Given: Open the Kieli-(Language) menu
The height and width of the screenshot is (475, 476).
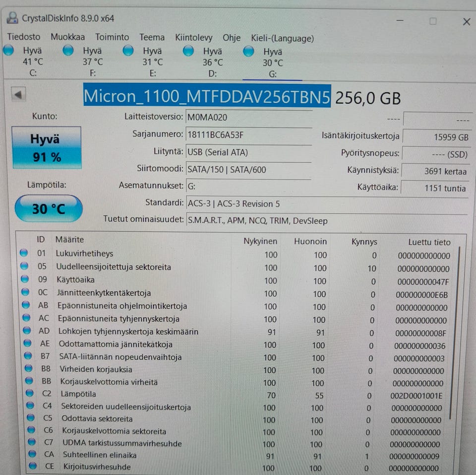Looking at the screenshot, I should (282, 38).
